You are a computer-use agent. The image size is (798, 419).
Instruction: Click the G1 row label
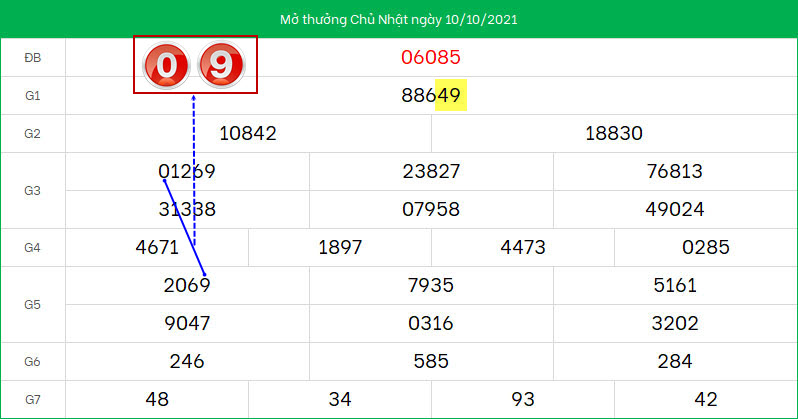(33, 96)
